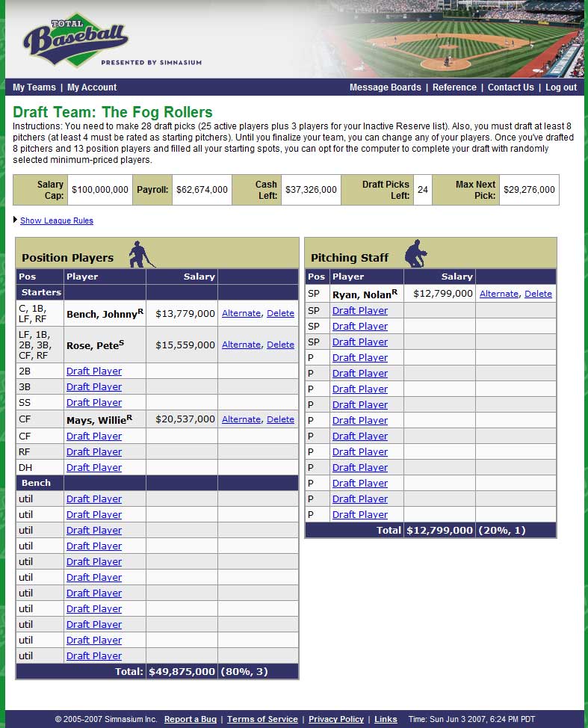Image resolution: width=588 pixels, height=728 pixels.
Task: Draft a player for the 3B slot
Action: point(94,387)
